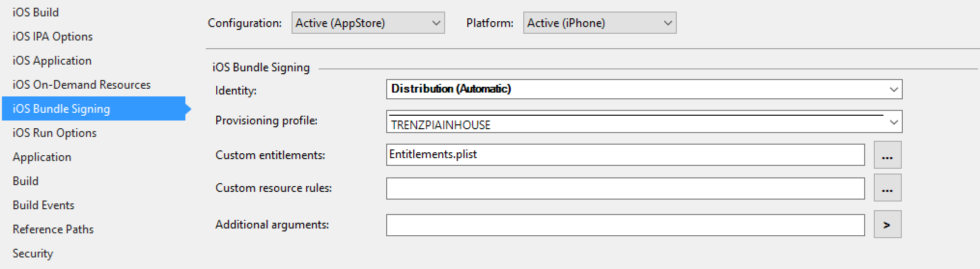Image resolution: width=980 pixels, height=269 pixels.
Task: Open the Build Events page
Action: pyautogui.click(x=43, y=205)
